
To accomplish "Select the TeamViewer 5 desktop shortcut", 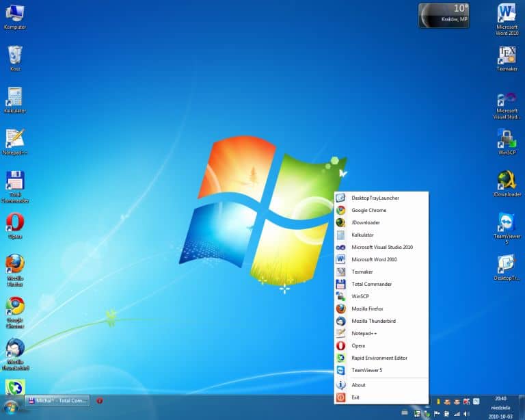I will coord(507,228).
